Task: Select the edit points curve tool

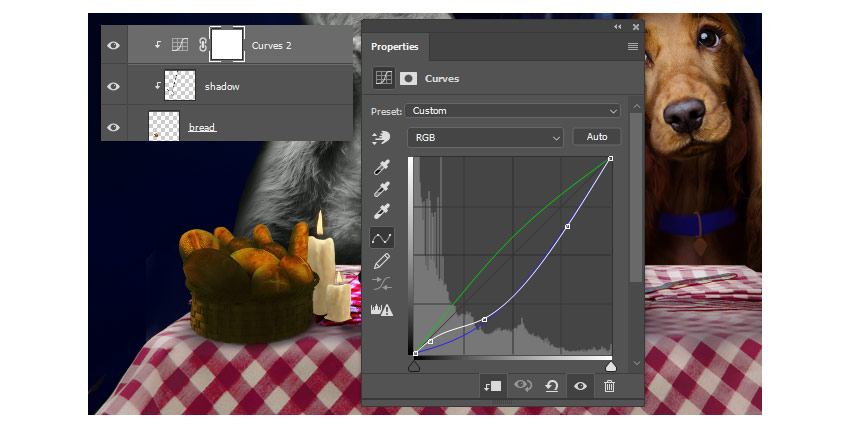Action: point(382,238)
